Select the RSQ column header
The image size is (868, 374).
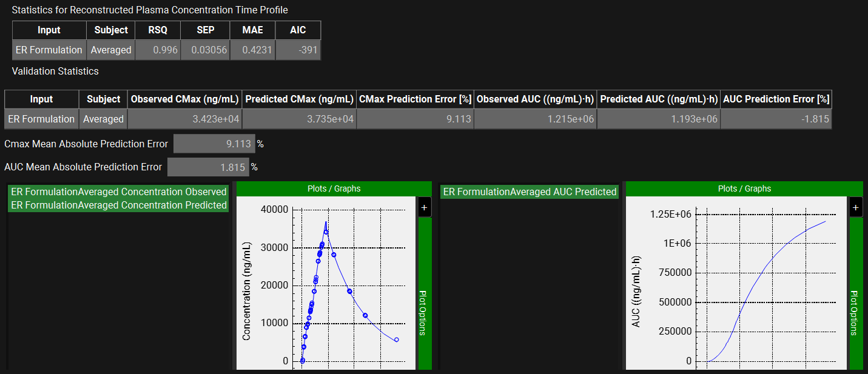158,30
